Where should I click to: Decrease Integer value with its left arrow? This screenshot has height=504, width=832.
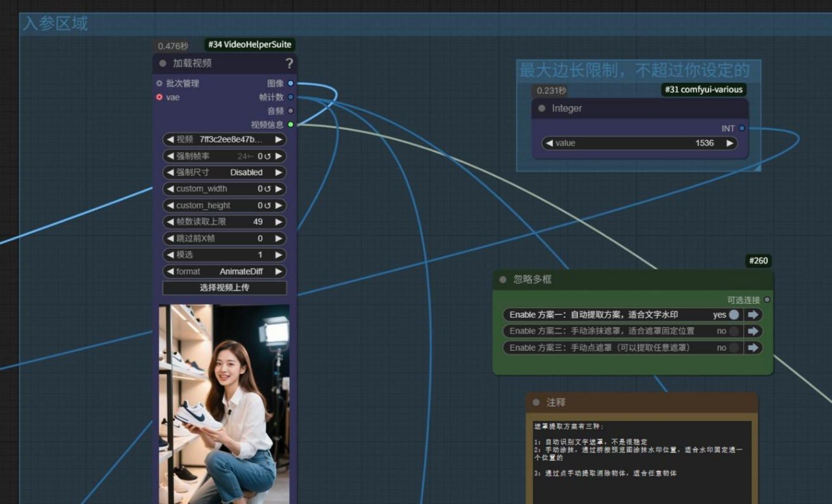tap(549, 143)
